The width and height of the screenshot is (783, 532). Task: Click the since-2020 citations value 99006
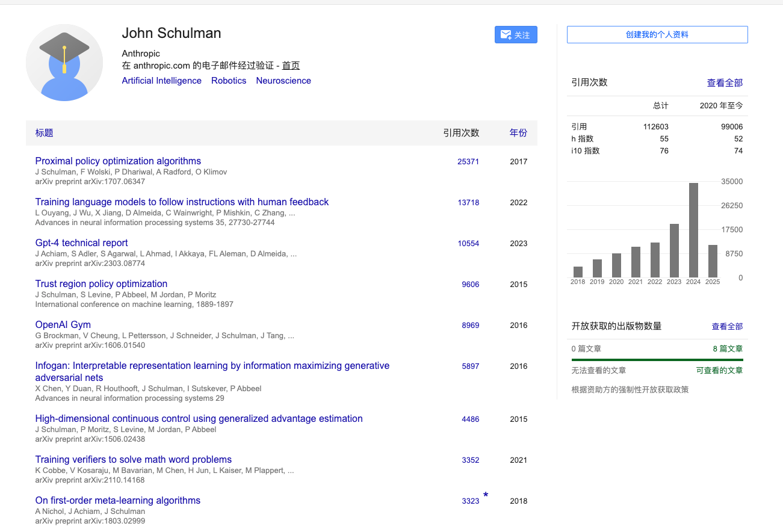click(x=732, y=127)
